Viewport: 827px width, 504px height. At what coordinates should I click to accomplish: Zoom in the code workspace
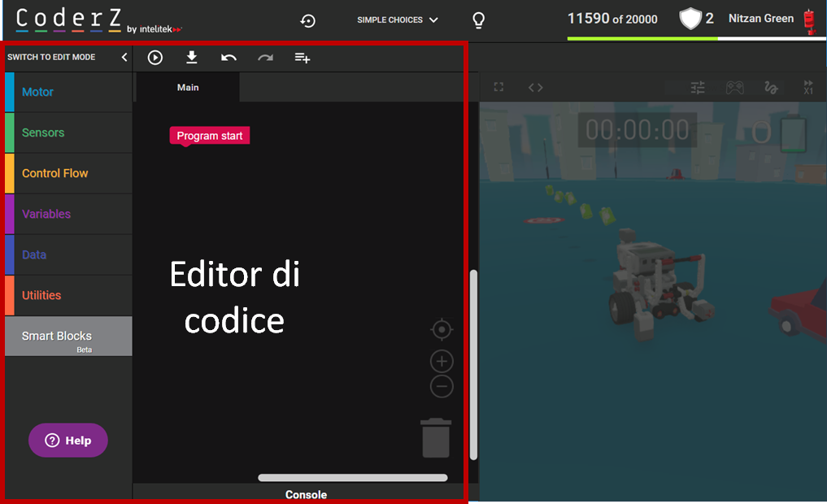click(442, 362)
